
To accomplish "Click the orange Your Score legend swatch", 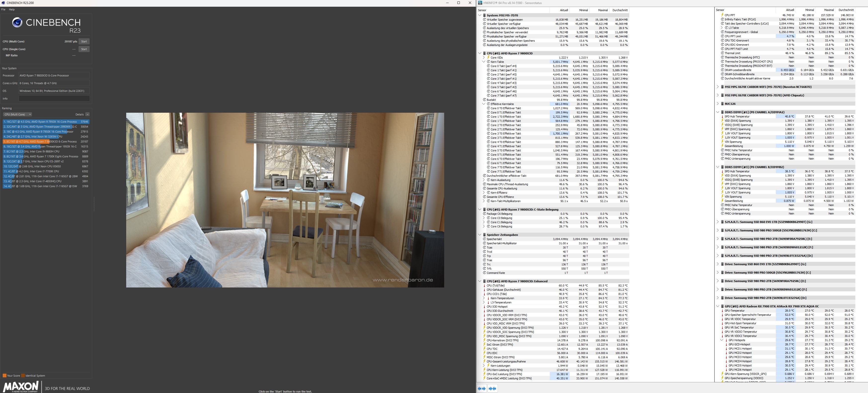I will [x=4, y=375].
